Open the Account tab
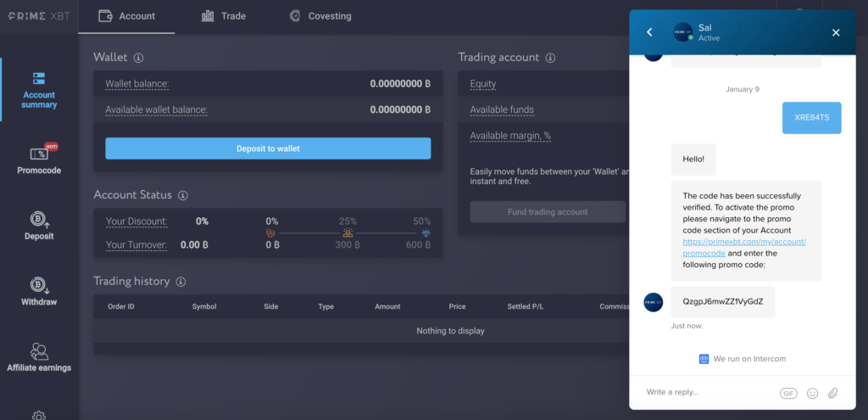Viewport: 868px width, 420px height. 126,16
